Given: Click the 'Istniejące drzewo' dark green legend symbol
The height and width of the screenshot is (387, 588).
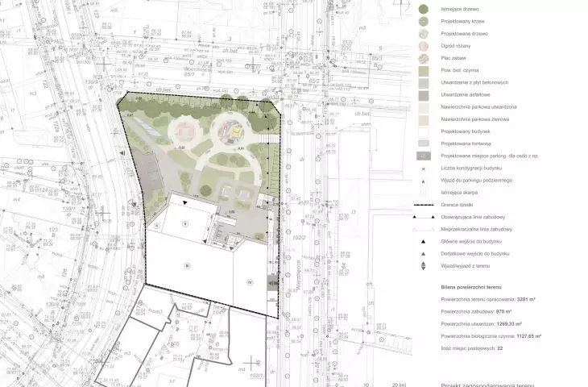Looking at the screenshot, I should click(424, 10).
